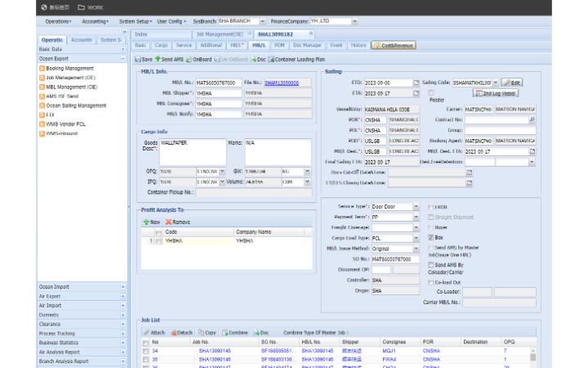Enable Send AMS By Coloader/Carrier checkbox
This screenshot has width=588, height=368.
click(x=431, y=265)
